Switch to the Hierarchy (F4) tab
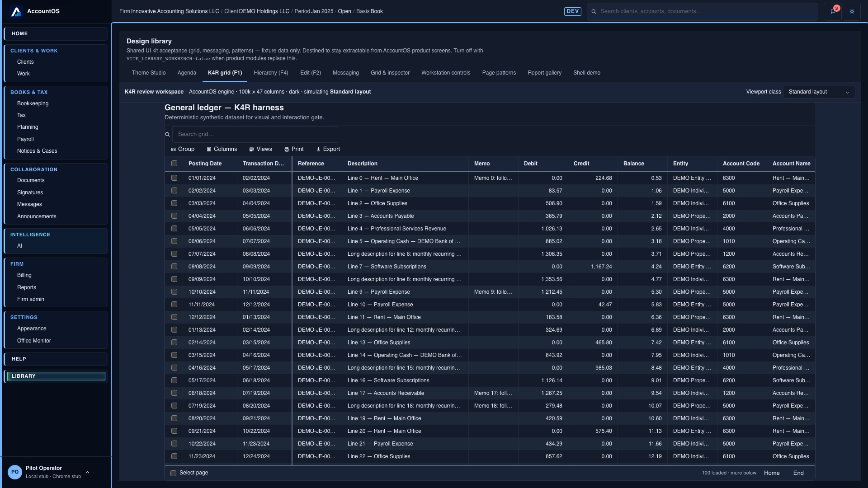This screenshot has height=488, width=868. [x=271, y=73]
